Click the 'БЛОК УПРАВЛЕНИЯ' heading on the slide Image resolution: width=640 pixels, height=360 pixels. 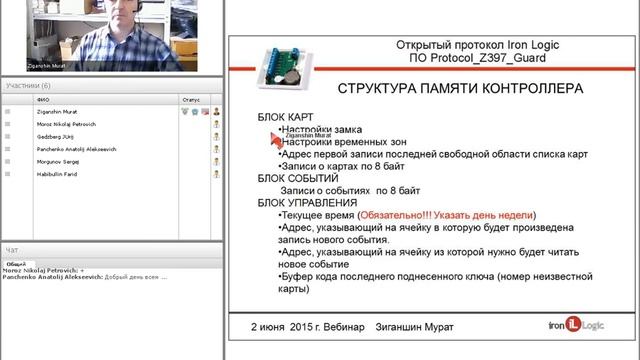point(307,203)
